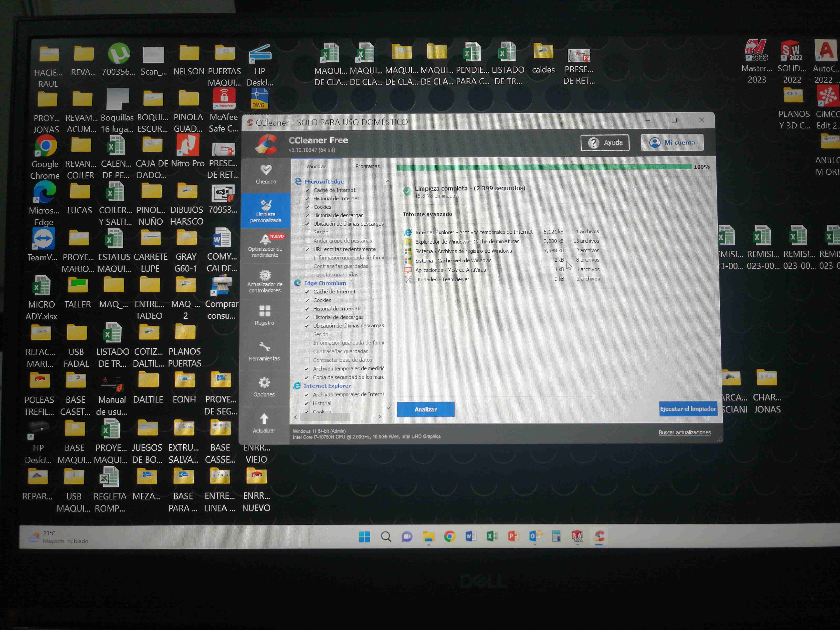Open Optimizador de rendimiento in sidebar
This screenshot has height=630, width=840.
(x=265, y=246)
